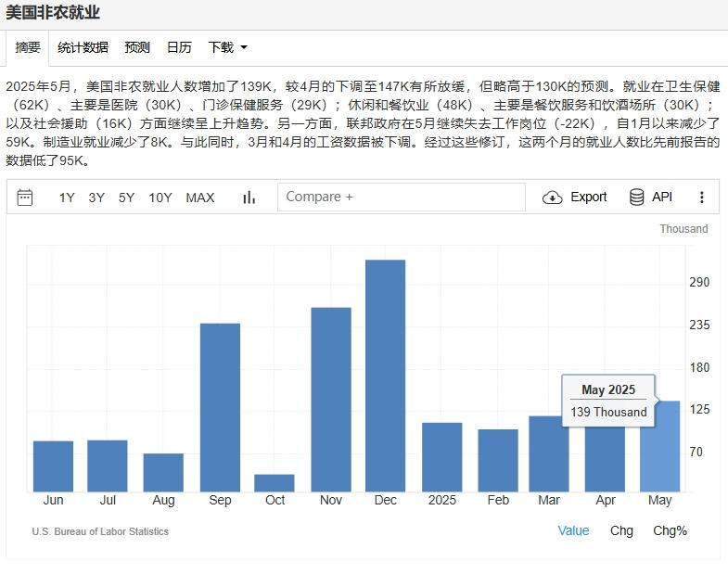Click the 'Jun' x-axis label
Image resolution: width=728 pixels, height=587 pixels.
click(54, 500)
